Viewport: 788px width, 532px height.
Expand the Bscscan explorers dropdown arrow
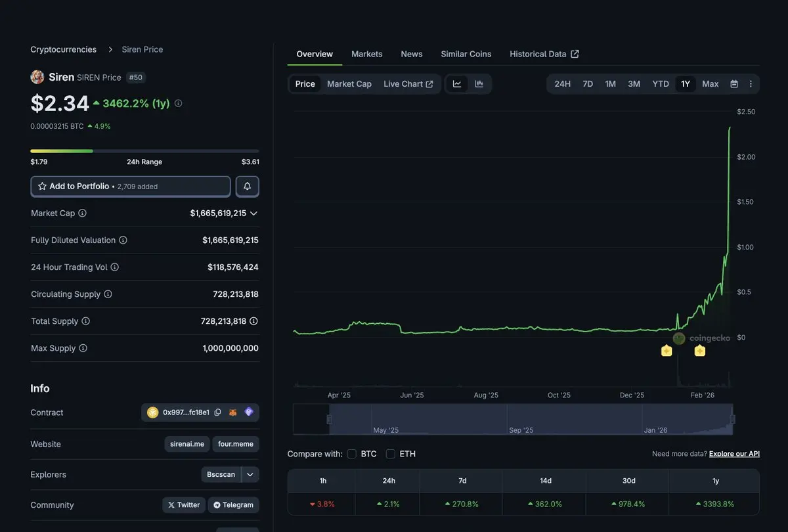pos(250,474)
